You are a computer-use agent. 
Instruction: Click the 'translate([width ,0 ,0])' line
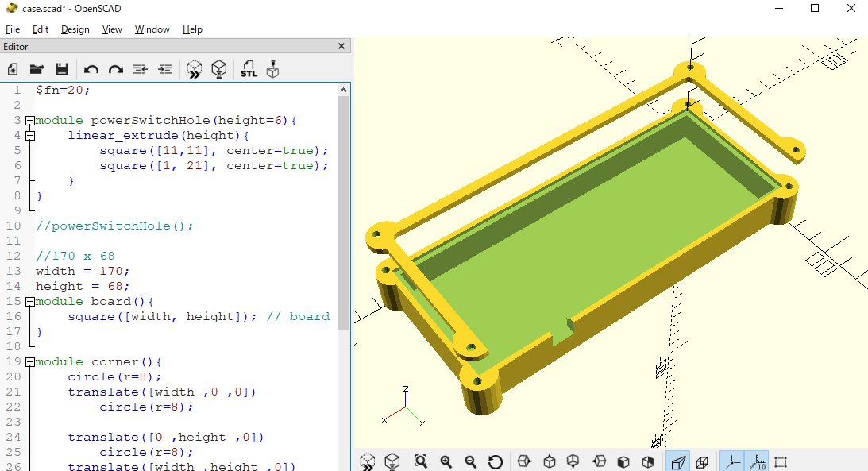click(162, 392)
